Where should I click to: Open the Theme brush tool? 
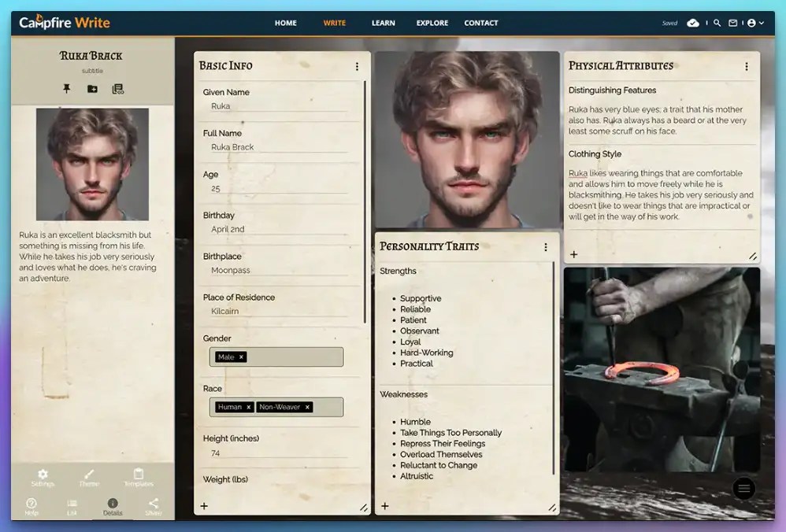pos(89,478)
